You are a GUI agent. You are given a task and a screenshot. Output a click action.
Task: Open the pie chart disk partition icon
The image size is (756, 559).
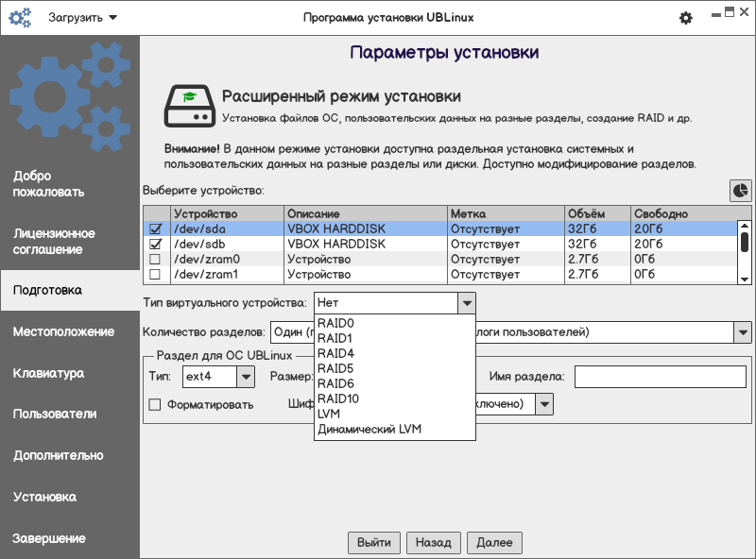[740, 190]
